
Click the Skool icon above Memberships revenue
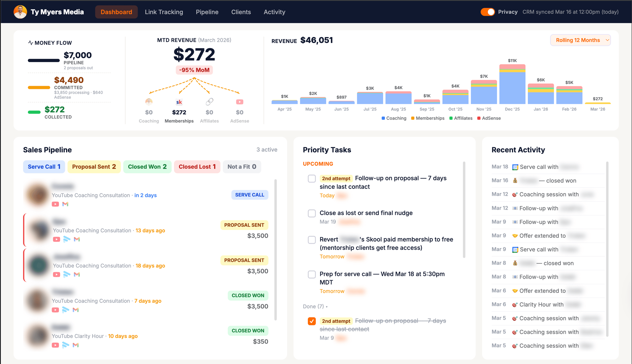coord(179,102)
